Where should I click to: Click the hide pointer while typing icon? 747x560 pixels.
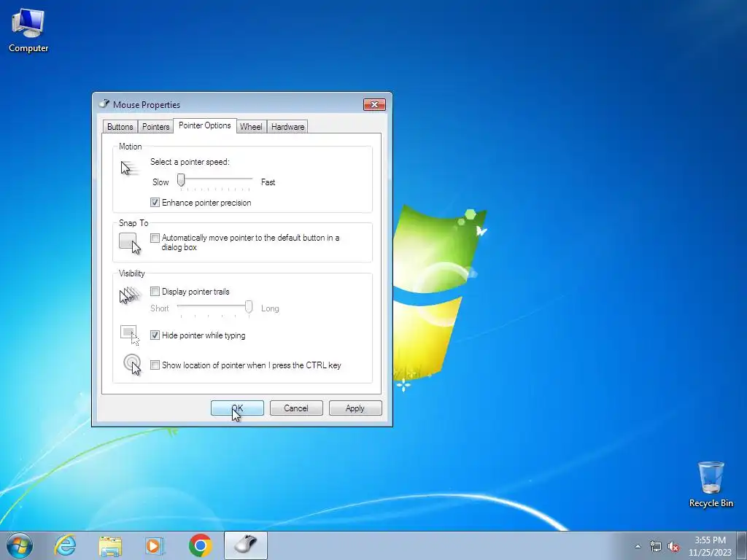[130, 335]
